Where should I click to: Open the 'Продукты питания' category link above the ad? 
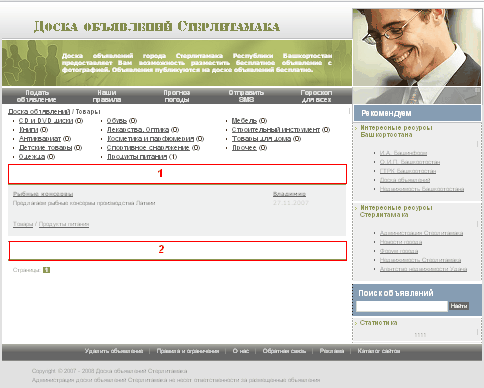[x=137, y=157]
